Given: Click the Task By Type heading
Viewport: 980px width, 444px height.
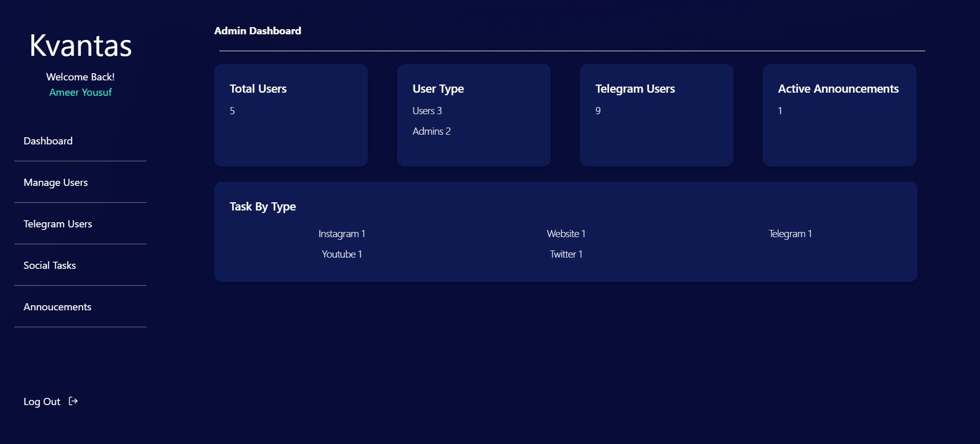Looking at the screenshot, I should pyautogui.click(x=263, y=206).
